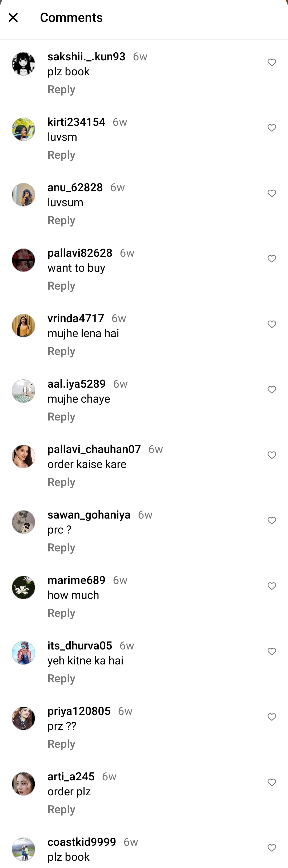Toggle like on arti_a245's comment
This screenshot has height=868, width=288.
tap(271, 783)
